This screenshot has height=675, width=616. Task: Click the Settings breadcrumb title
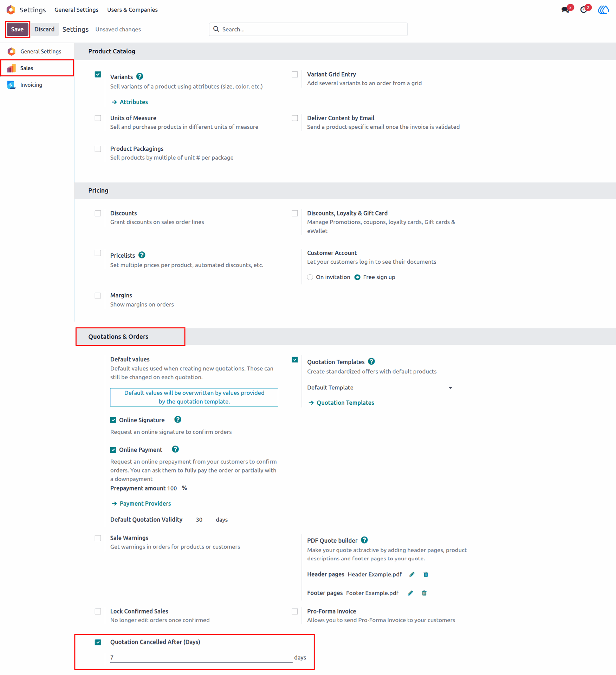click(x=76, y=29)
